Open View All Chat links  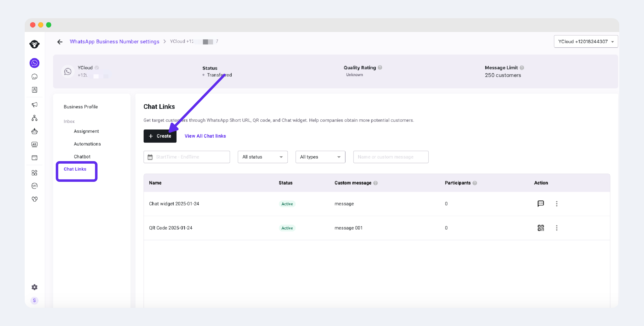pyautogui.click(x=205, y=136)
